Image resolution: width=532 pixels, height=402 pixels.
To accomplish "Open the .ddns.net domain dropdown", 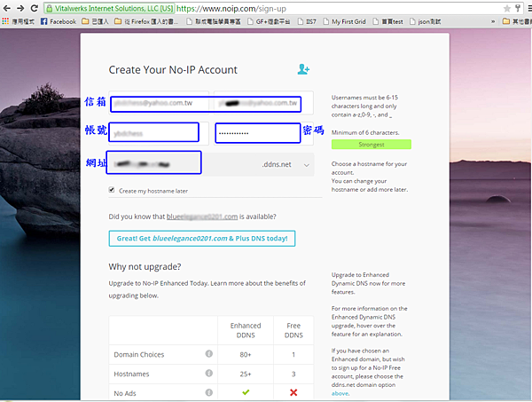I will (285, 165).
